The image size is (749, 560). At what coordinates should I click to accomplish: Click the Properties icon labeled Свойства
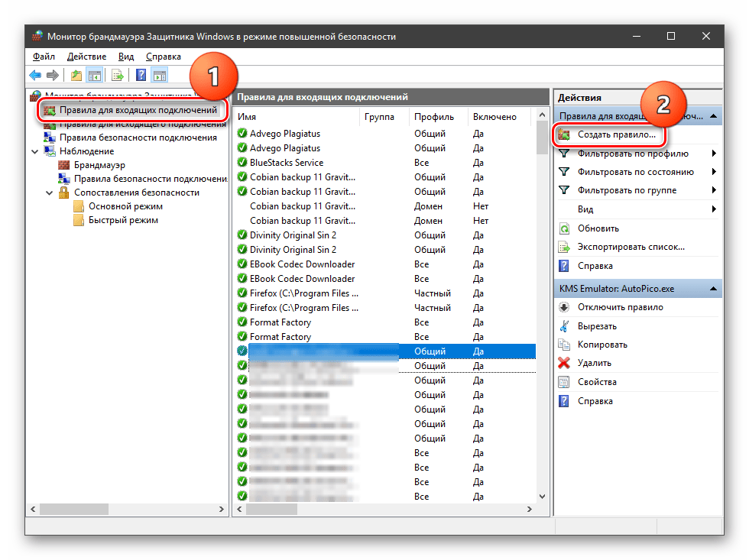[x=564, y=382]
